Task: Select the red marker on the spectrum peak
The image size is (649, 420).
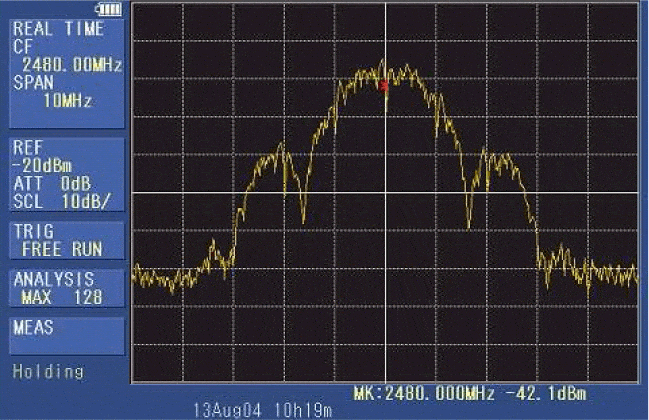Action: pos(383,86)
